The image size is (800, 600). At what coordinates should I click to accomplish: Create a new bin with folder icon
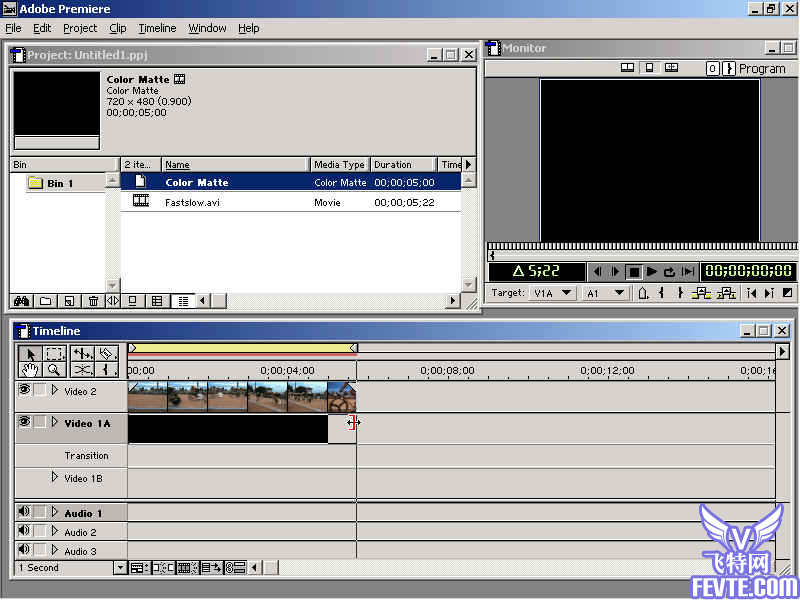(45, 301)
